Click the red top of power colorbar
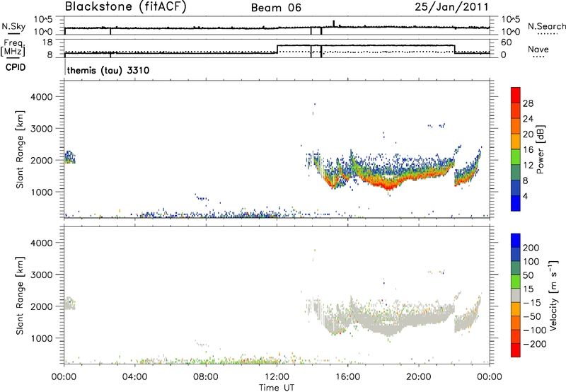 point(516,95)
